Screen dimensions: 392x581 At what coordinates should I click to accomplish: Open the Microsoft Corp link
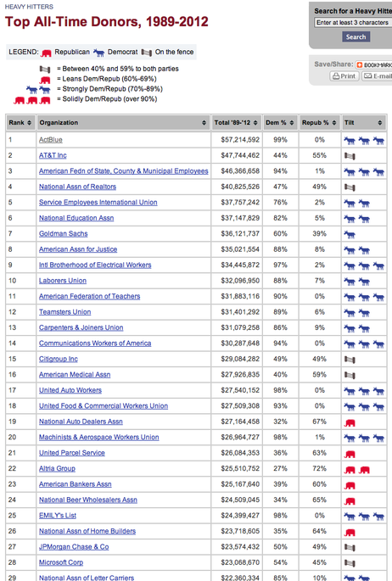(x=61, y=562)
